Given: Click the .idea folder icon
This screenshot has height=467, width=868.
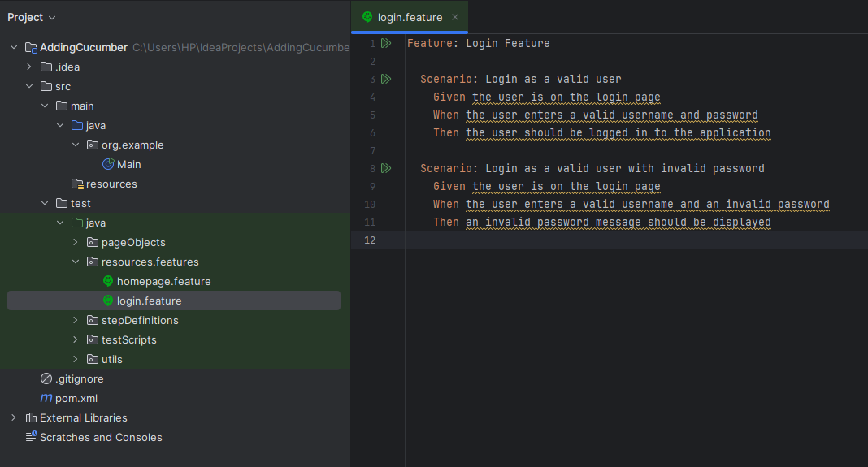Looking at the screenshot, I should click(x=46, y=67).
